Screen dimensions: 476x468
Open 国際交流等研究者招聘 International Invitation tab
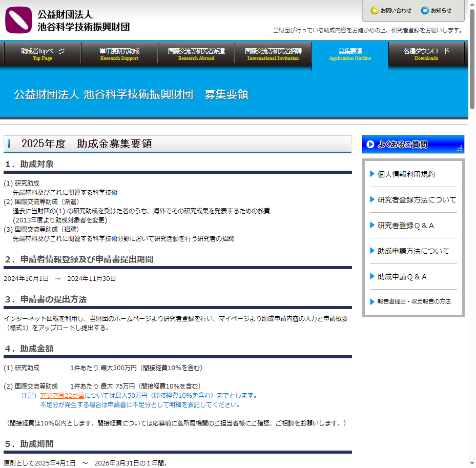pyautogui.click(x=273, y=54)
